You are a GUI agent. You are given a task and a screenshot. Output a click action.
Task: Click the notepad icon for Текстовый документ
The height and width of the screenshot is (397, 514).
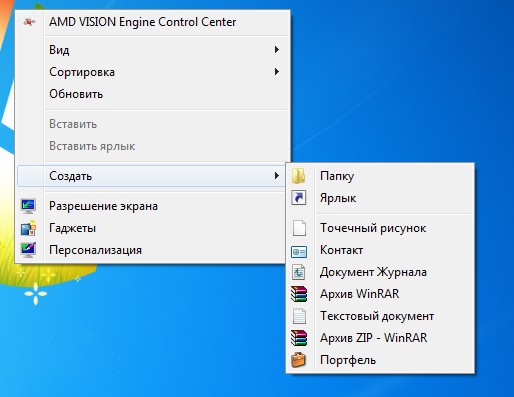click(x=299, y=316)
